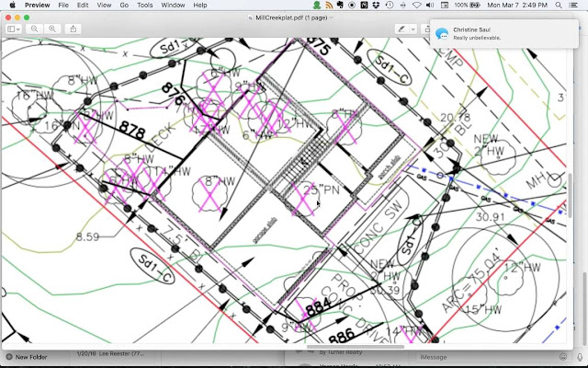This screenshot has width=588, height=368.
Task: Open the View menu
Action: (104, 5)
